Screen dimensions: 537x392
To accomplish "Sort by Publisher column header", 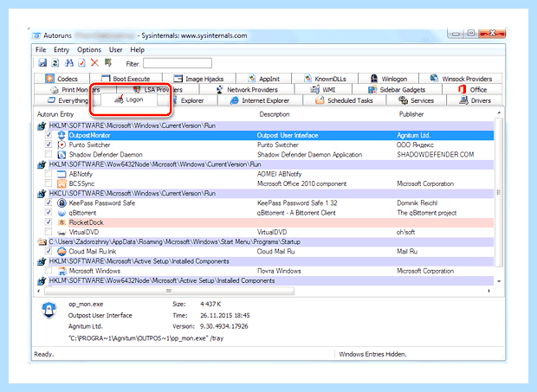I will point(411,114).
